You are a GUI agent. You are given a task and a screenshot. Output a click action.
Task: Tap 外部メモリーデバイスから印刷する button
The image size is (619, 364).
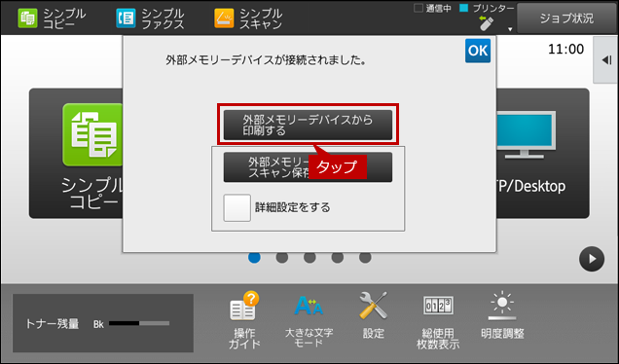[308, 125]
